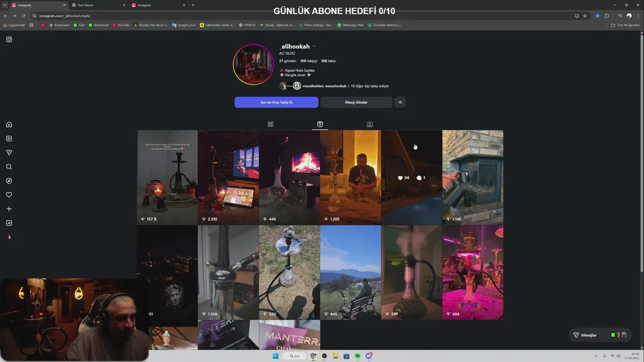Open Spotify from the taskbar
Image resolution: width=644 pixels, height=362 pixels.
click(358, 356)
